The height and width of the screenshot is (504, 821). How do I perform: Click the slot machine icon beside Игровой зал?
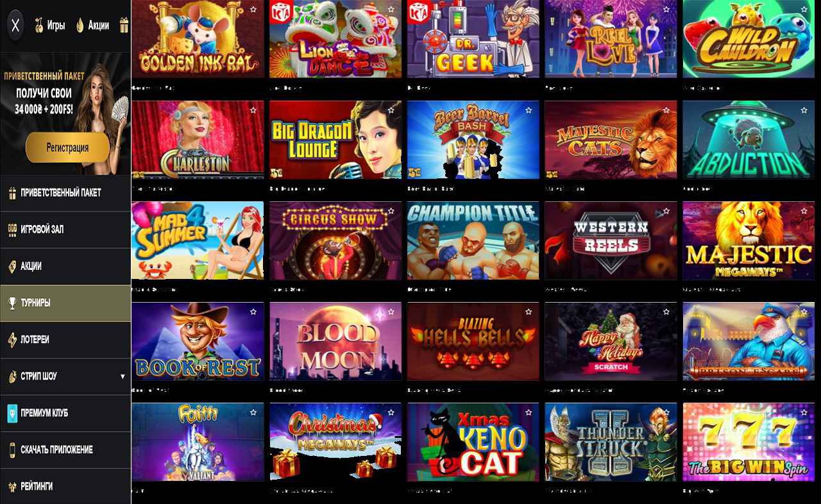coord(12,230)
